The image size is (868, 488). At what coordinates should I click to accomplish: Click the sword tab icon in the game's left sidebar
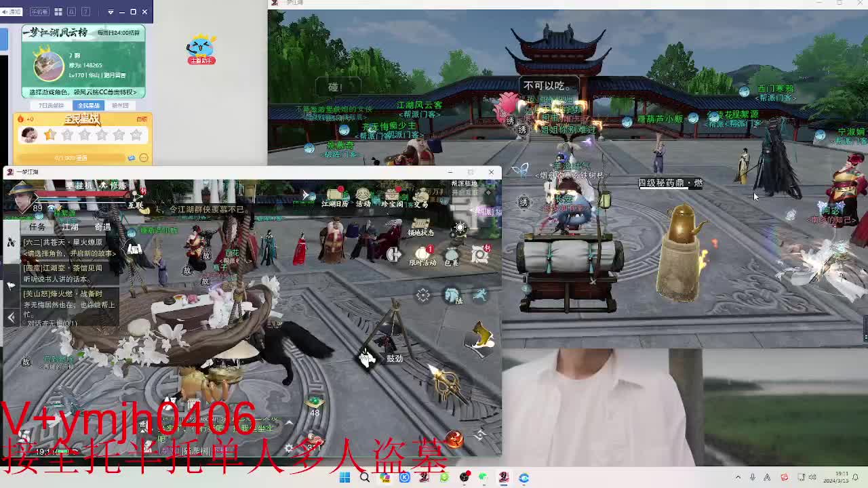pos(11,242)
